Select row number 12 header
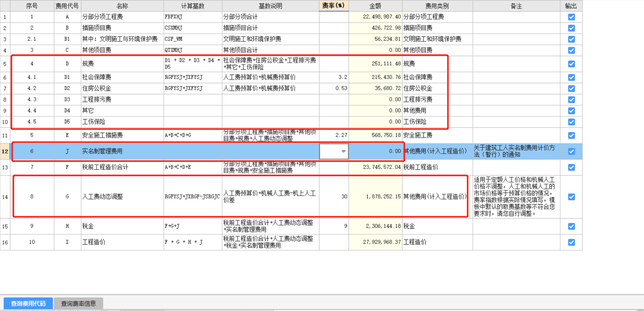The height and width of the screenshot is (311, 644). tap(5, 151)
